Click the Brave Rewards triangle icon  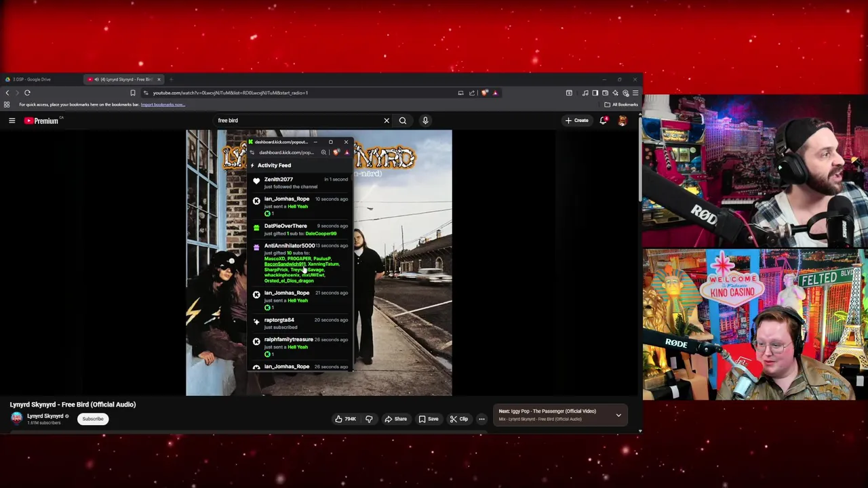point(495,93)
